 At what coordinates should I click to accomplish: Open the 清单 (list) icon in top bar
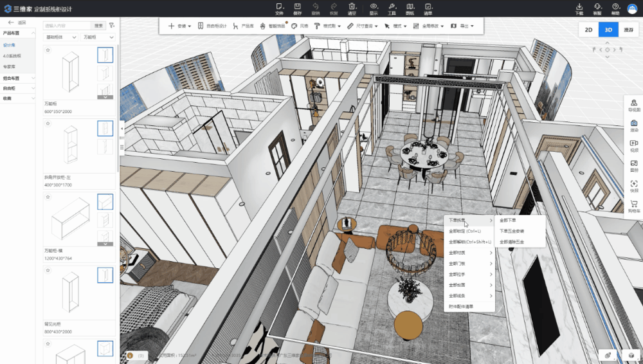pyautogui.click(x=428, y=6)
